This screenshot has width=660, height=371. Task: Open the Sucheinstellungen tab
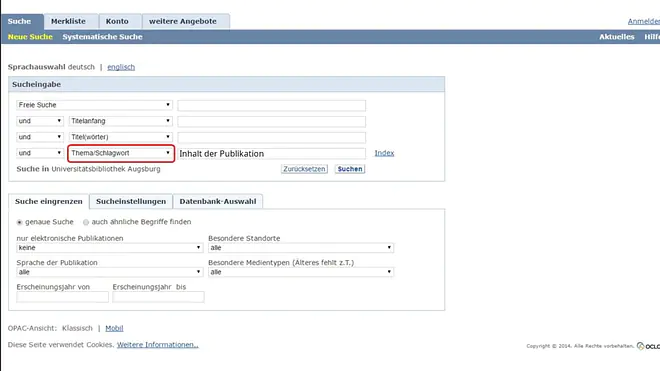[x=131, y=201]
